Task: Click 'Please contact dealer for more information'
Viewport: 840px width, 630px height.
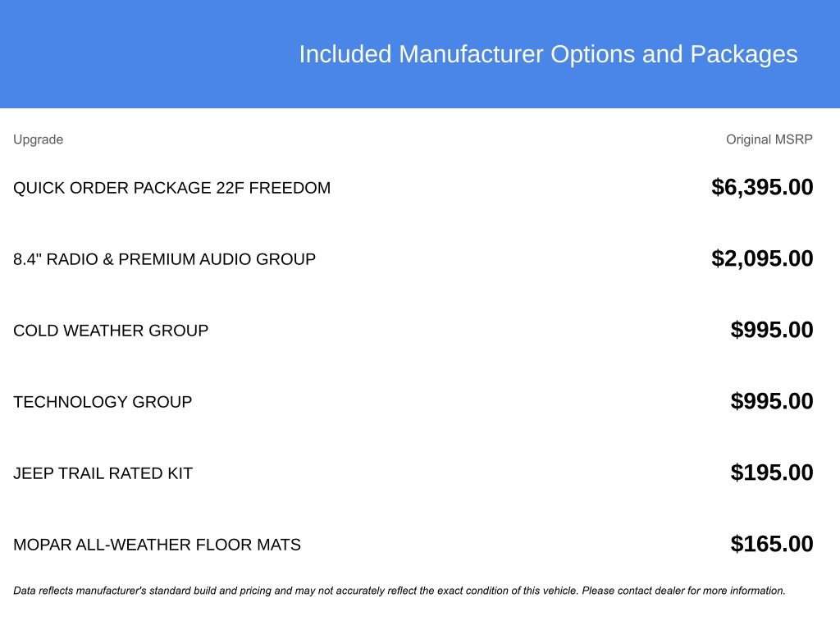Action: (684, 591)
